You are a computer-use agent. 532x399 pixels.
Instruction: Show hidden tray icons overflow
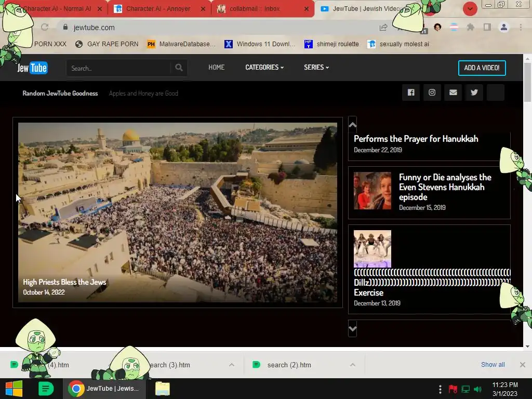440,389
